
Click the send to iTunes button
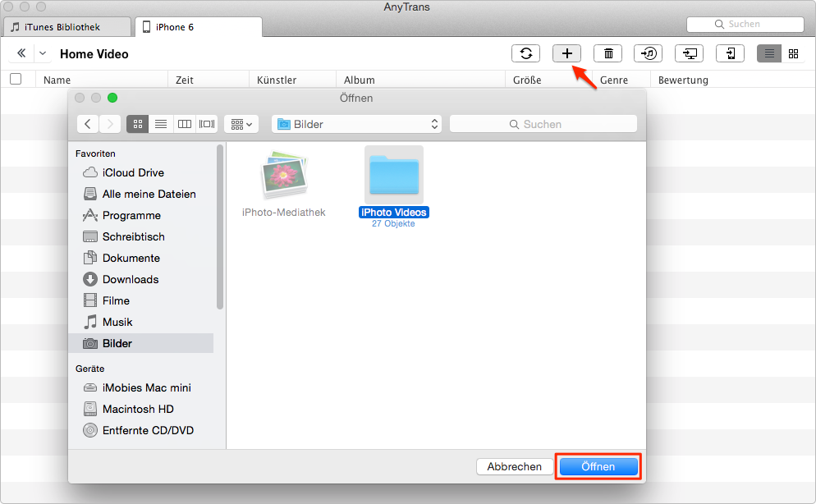point(649,53)
